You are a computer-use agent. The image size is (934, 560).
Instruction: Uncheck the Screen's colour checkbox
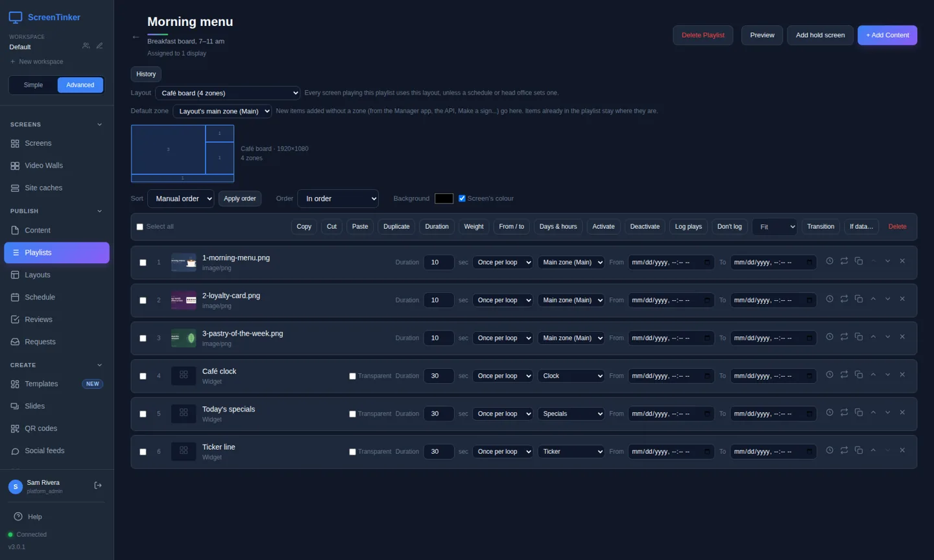(x=462, y=198)
